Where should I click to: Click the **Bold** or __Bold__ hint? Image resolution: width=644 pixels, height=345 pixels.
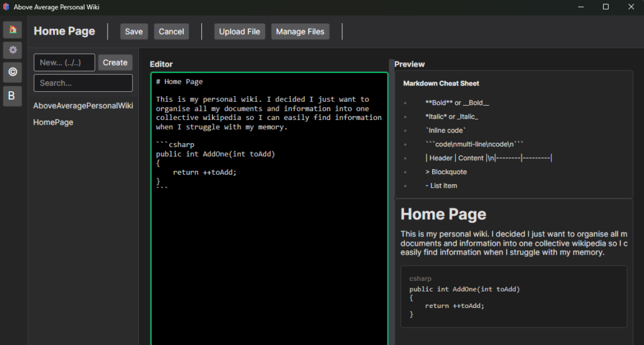coord(457,103)
